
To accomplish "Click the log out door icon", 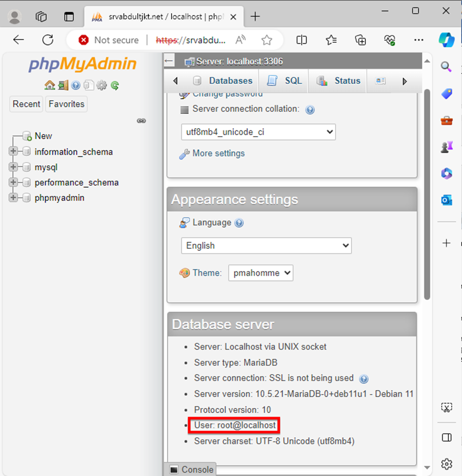I will pyautogui.click(x=63, y=86).
